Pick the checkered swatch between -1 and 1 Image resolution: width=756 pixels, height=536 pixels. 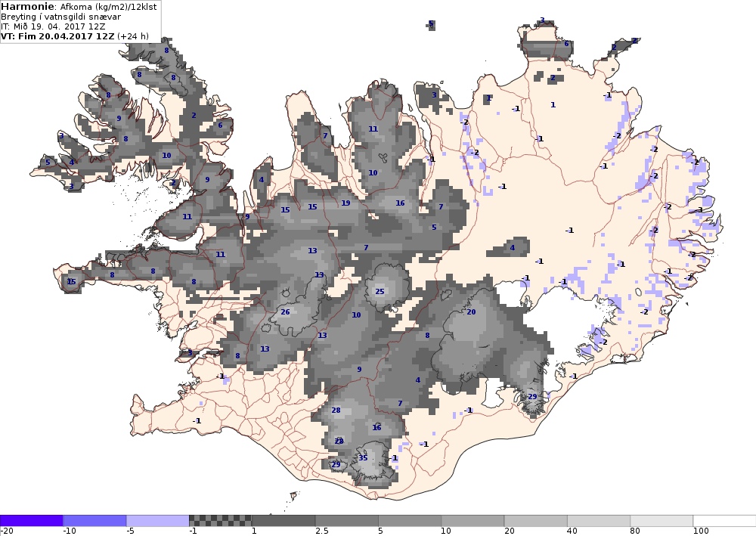[x=220, y=521]
